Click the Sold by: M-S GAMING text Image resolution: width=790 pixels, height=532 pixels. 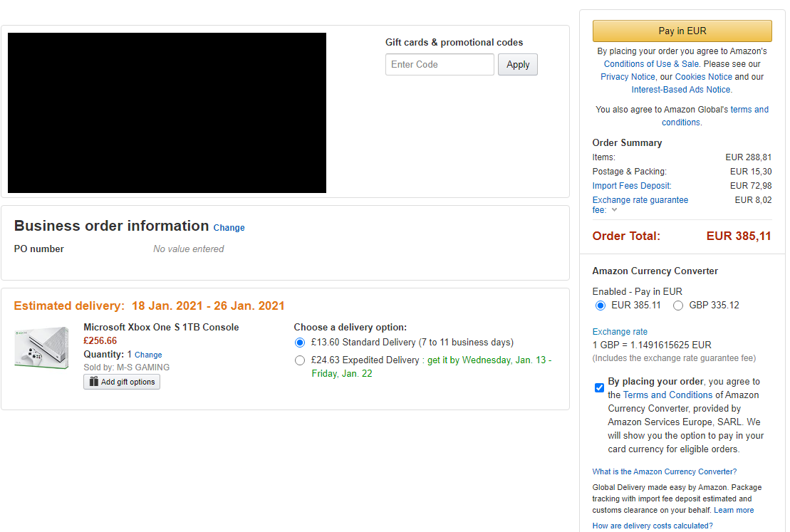pyautogui.click(x=127, y=367)
